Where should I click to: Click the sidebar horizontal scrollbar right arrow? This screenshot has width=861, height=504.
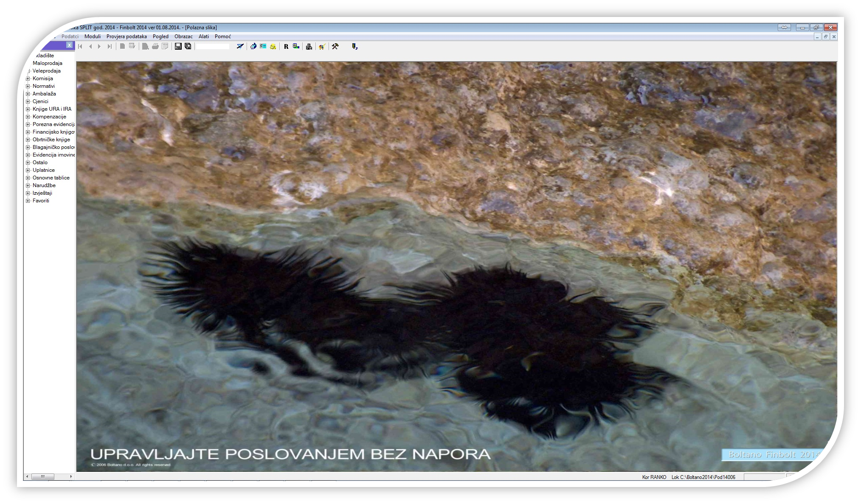point(71,476)
